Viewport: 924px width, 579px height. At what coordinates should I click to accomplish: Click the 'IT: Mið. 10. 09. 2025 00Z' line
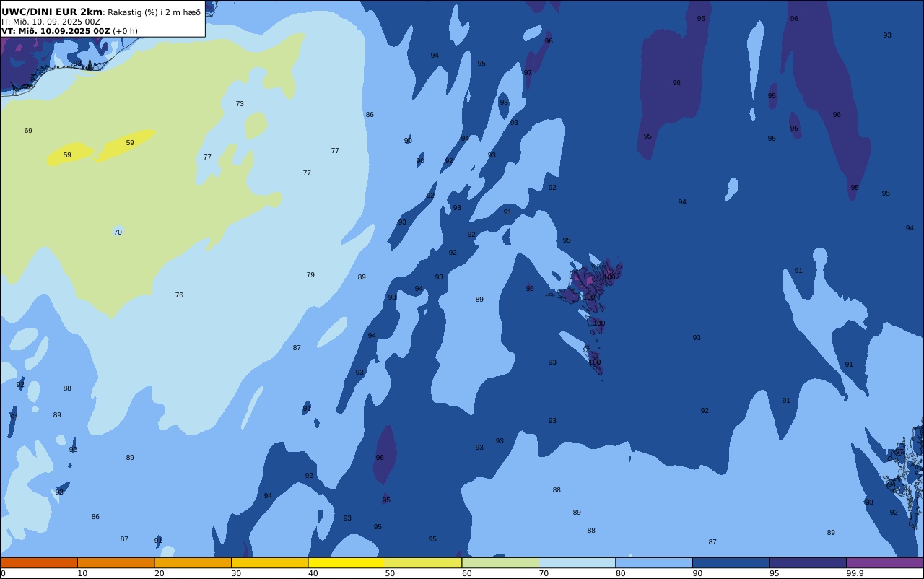51,22
